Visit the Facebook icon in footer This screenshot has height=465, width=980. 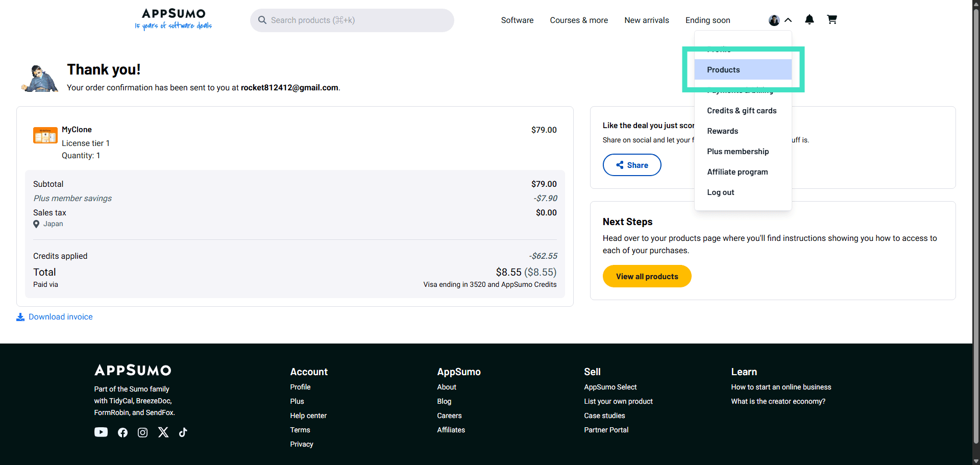tap(122, 433)
